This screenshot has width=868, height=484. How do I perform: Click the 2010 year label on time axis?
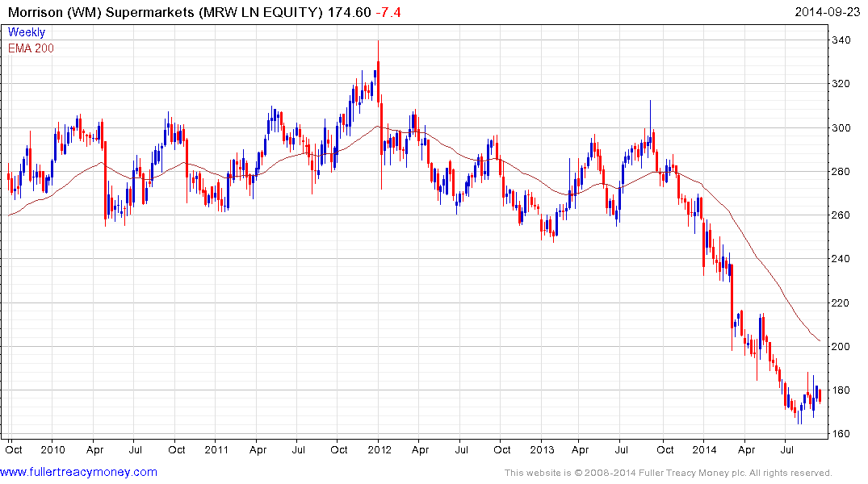52,449
